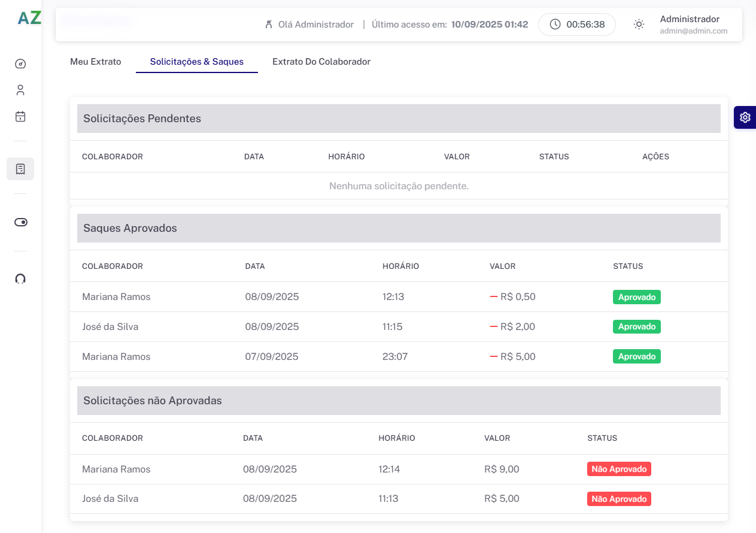Select the receipt statement sidebar icon

[x=20, y=169]
